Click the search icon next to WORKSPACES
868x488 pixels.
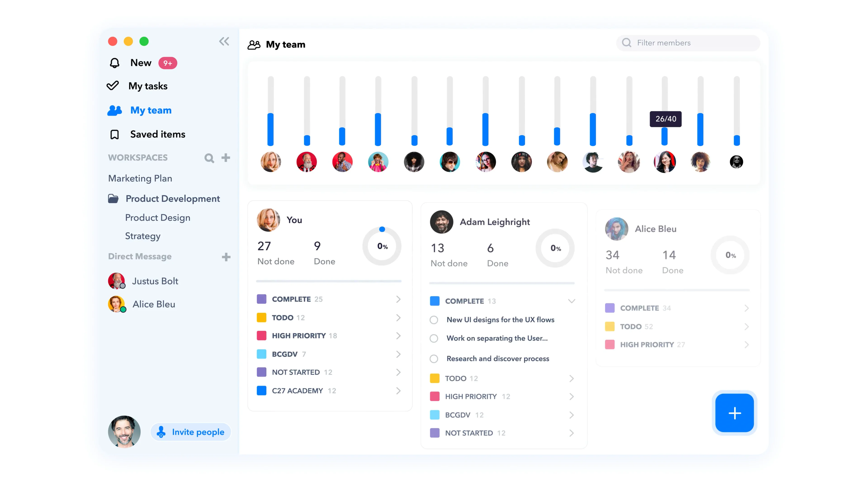tap(209, 158)
